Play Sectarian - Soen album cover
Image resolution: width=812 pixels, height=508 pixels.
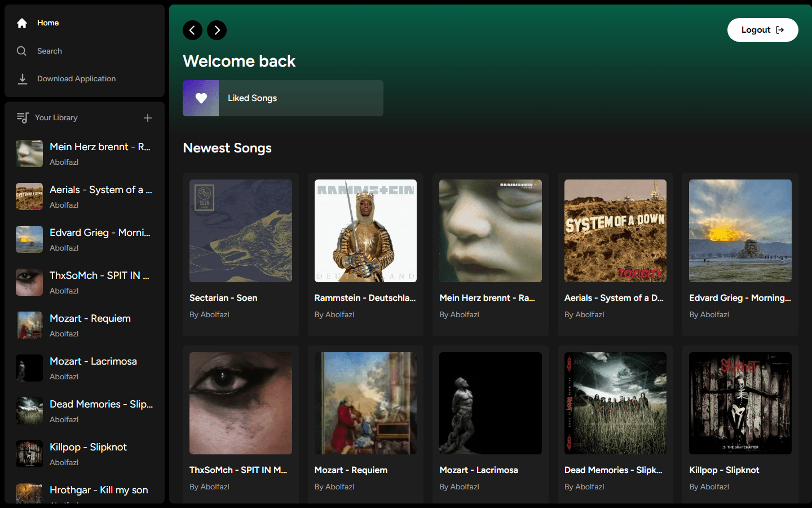pyautogui.click(x=241, y=231)
